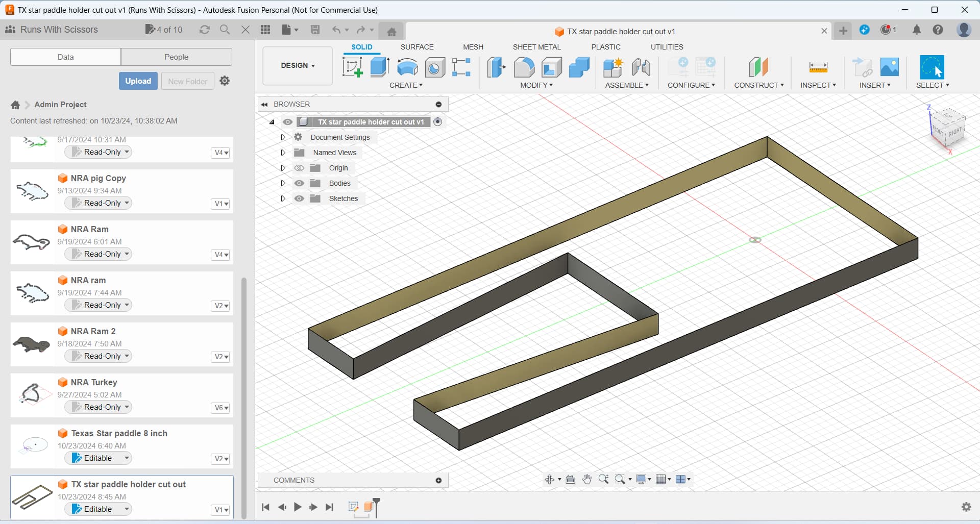Click the New Folder button

coord(187,81)
